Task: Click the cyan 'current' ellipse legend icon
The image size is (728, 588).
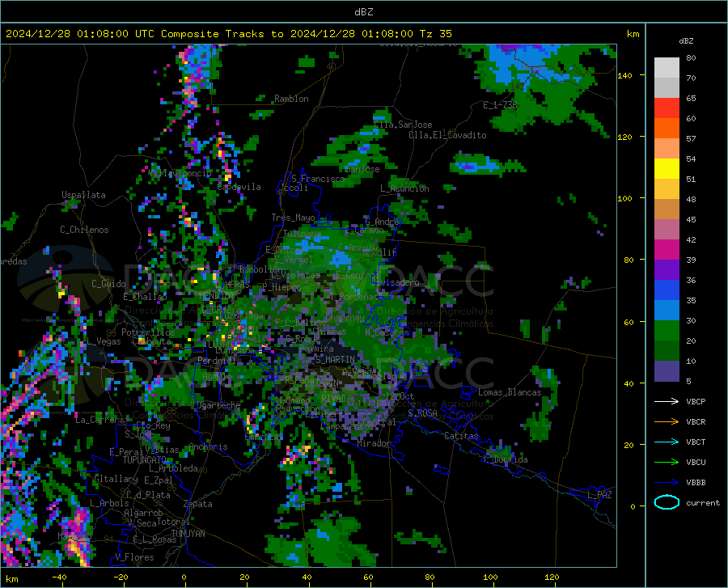Action: [667, 502]
